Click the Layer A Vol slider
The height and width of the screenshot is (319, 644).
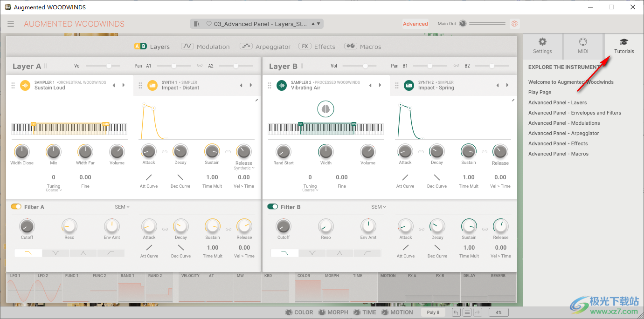pos(103,66)
